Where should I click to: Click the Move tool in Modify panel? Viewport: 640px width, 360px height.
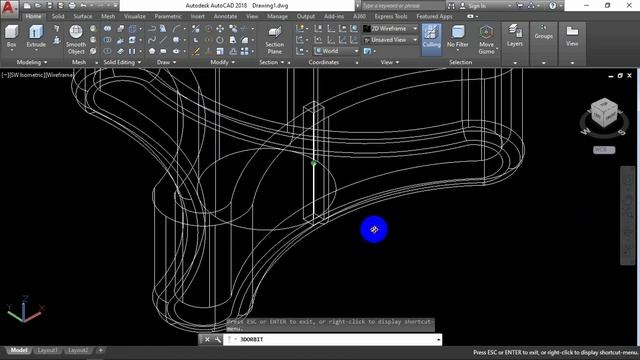(x=220, y=29)
